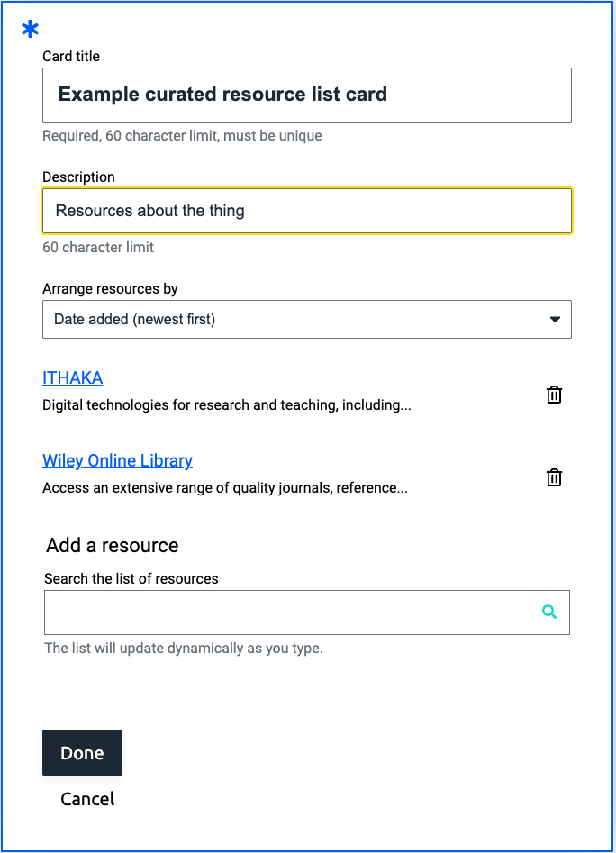Click the blue asterisk symbol
616x853 pixels.
(30, 28)
